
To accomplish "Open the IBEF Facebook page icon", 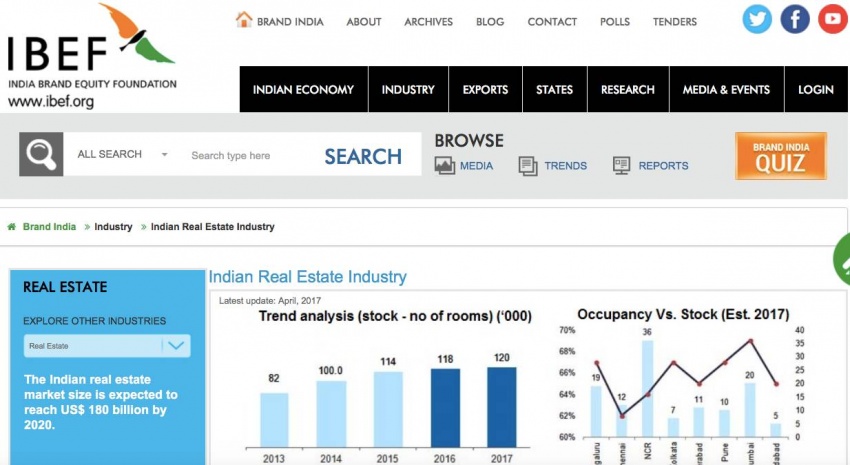I will click(x=795, y=19).
